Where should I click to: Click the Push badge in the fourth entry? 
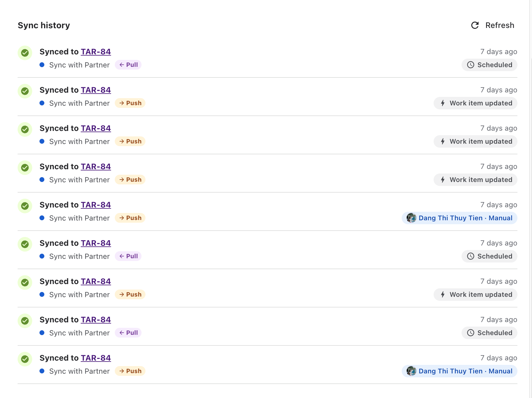point(130,180)
